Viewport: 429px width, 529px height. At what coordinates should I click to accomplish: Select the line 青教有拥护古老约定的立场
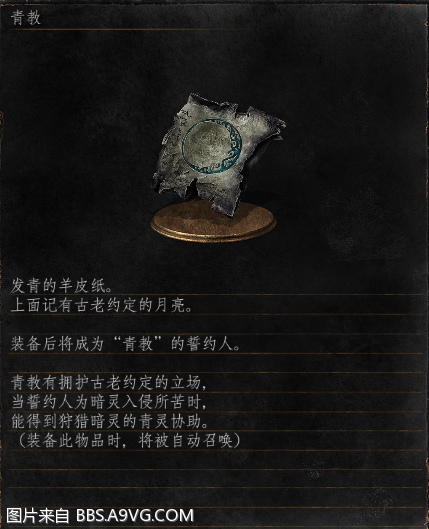pyautogui.click(x=108, y=383)
